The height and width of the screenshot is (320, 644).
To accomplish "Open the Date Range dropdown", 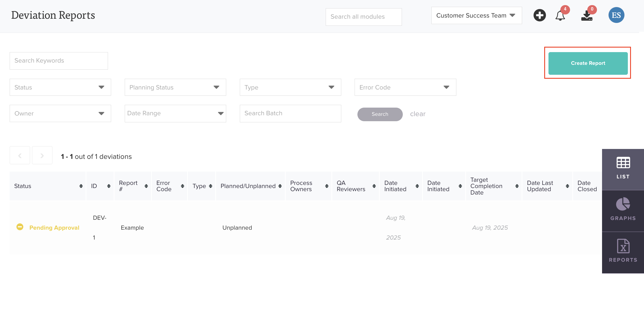I will click(175, 114).
